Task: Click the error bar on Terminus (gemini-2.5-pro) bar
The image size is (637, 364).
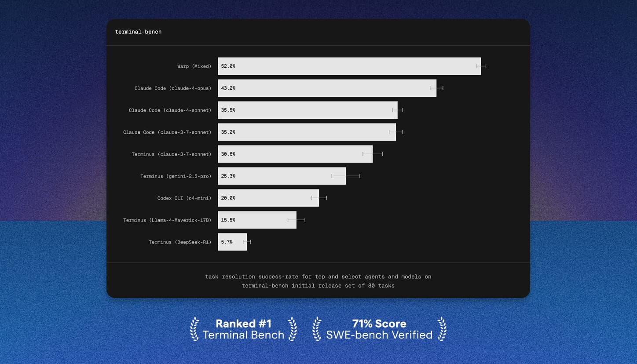Action: tap(346, 176)
